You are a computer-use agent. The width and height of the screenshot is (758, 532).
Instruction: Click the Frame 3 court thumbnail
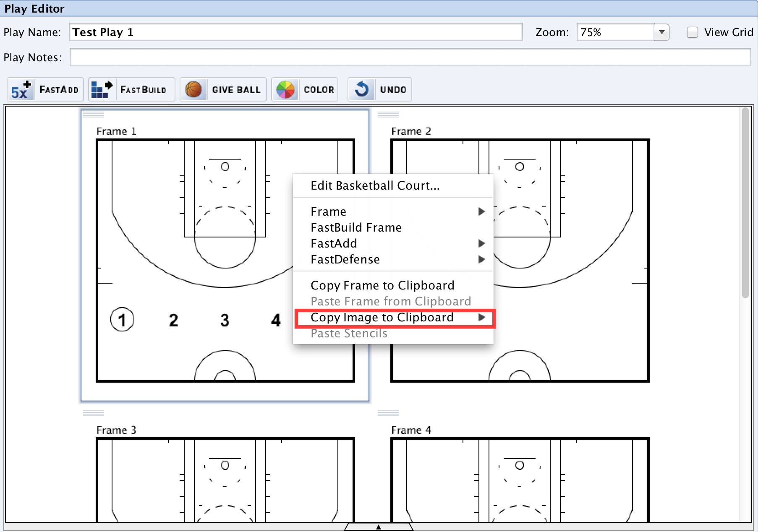pyautogui.click(x=225, y=480)
